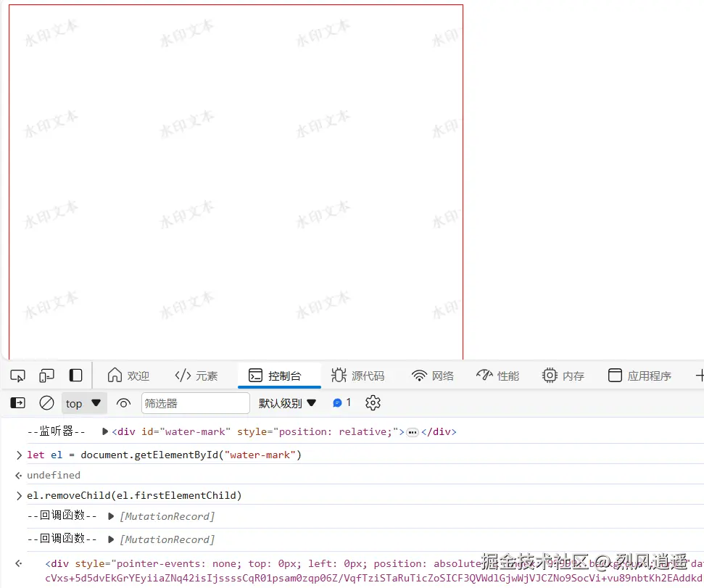This screenshot has width=704, height=588.
Task: Open the 默认级别 log level dropdown
Action: point(287,403)
